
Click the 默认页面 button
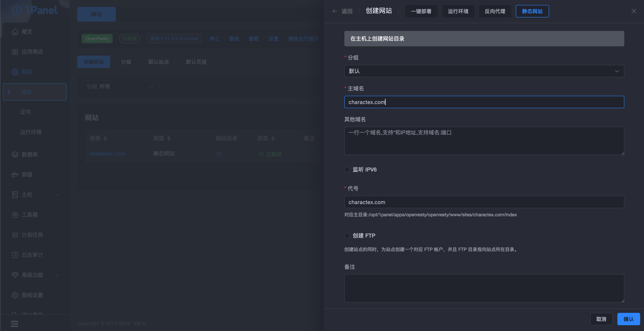(x=196, y=62)
